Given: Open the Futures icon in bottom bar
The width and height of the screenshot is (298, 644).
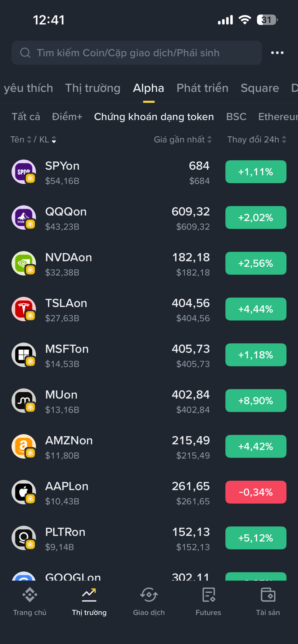Looking at the screenshot, I should coord(208,595).
